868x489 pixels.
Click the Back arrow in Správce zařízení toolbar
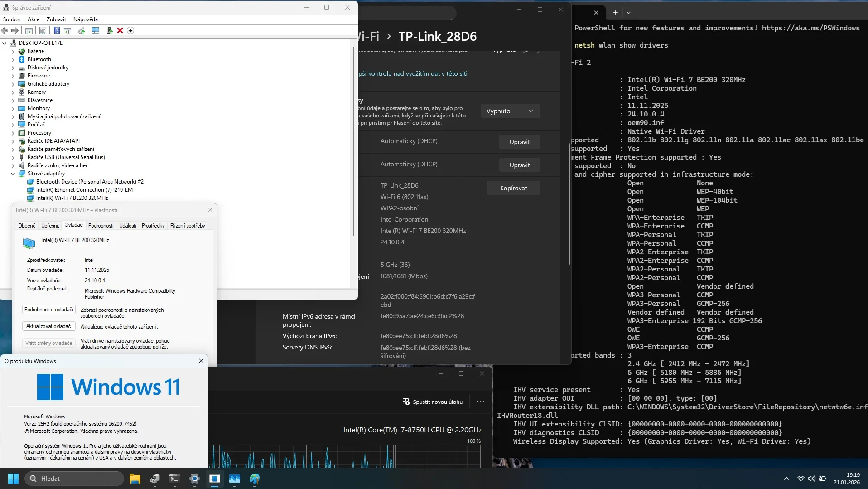[5, 30]
